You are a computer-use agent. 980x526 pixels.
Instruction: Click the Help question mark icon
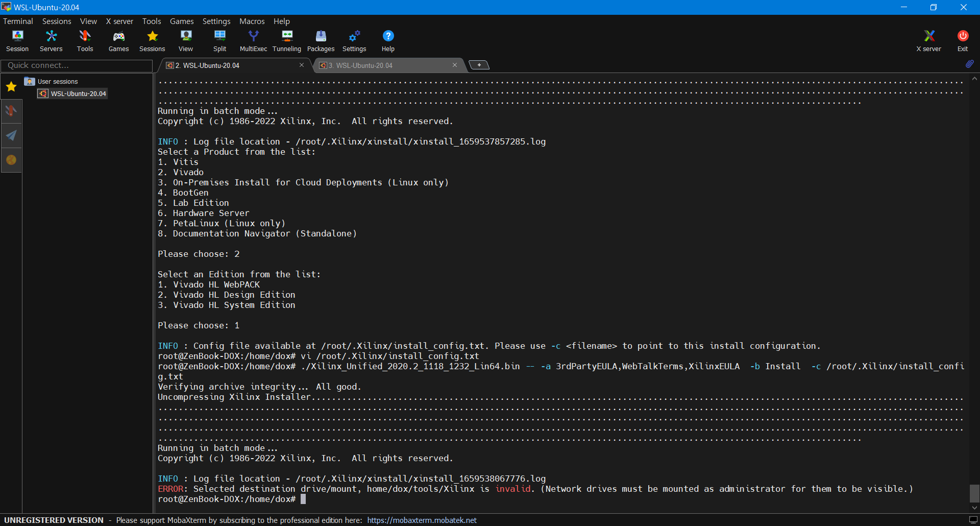pos(388,40)
